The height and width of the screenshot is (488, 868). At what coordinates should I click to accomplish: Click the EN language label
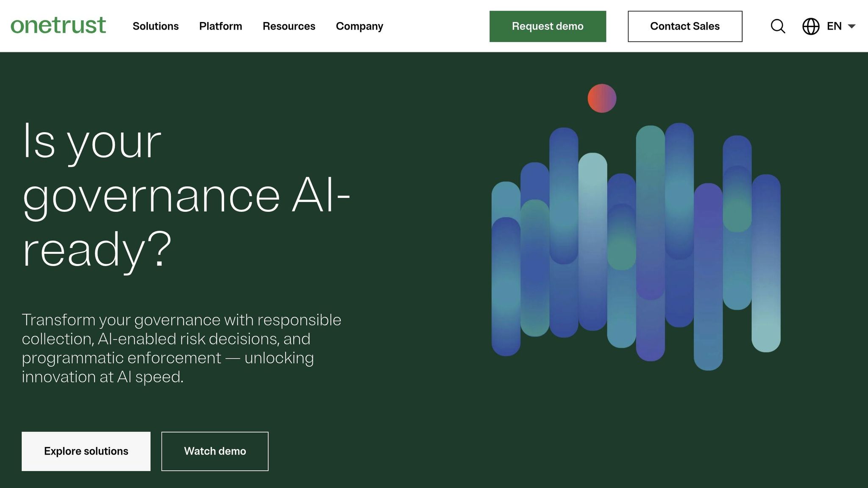point(834,26)
